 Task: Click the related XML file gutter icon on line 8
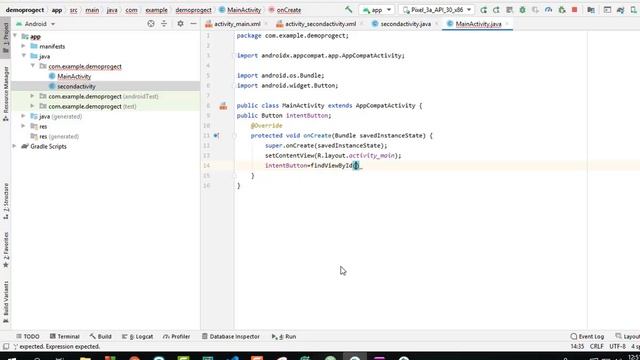tap(223, 106)
